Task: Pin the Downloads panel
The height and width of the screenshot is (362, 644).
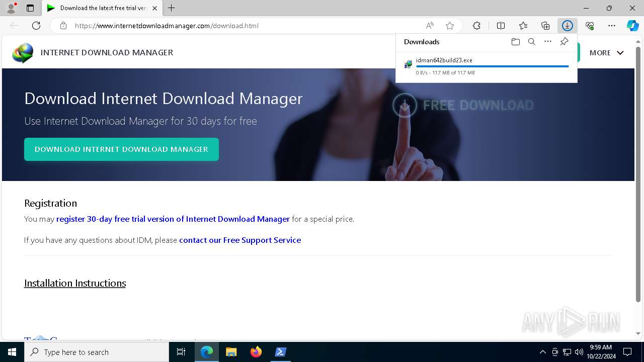Action: (564, 42)
